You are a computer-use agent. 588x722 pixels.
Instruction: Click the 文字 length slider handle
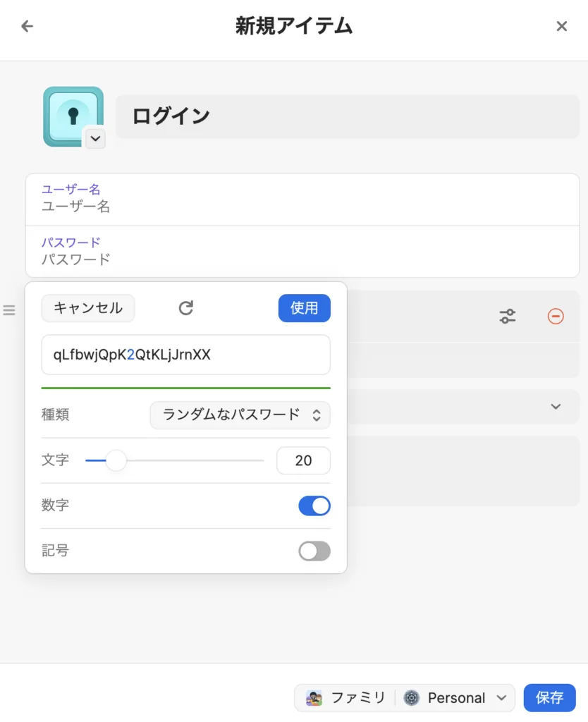click(x=116, y=460)
